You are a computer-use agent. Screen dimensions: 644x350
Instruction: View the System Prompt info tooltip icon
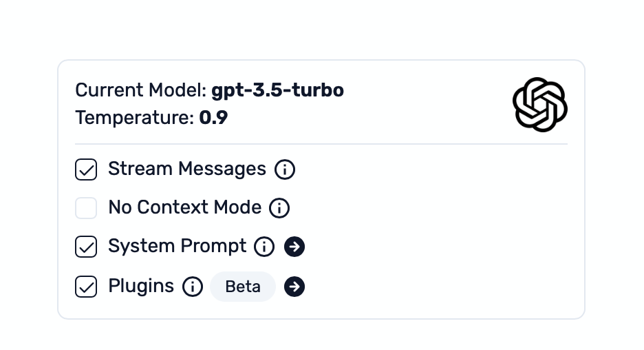tap(264, 247)
